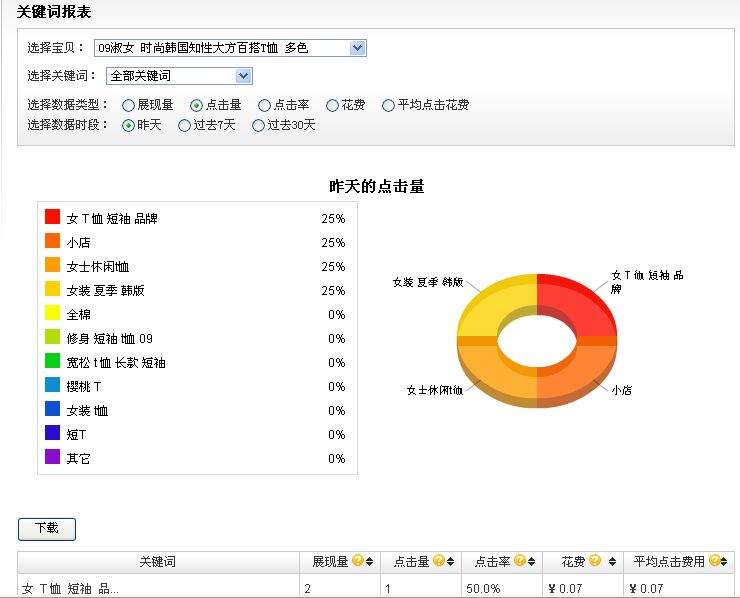The height and width of the screenshot is (598, 740).
Task: Sort table by 点击率 using sort arrows
Action: pyautogui.click(x=530, y=562)
